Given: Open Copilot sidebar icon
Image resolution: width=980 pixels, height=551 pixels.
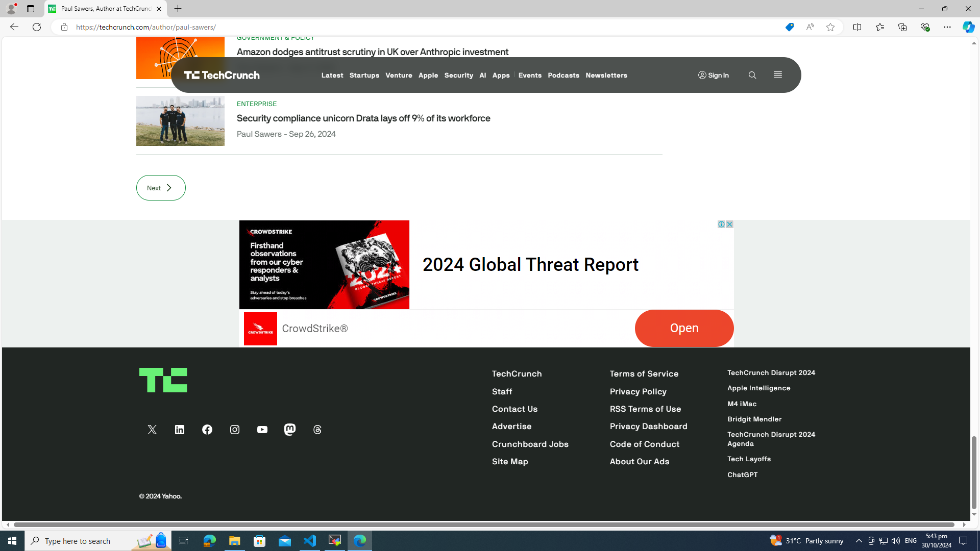Looking at the screenshot, I should (968, 27).
